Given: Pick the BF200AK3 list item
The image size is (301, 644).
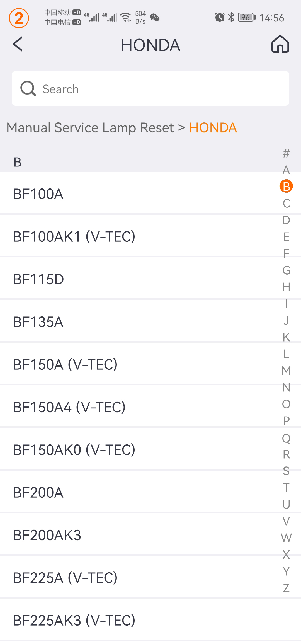Looking at the screenshot, I should click(47, 535).
